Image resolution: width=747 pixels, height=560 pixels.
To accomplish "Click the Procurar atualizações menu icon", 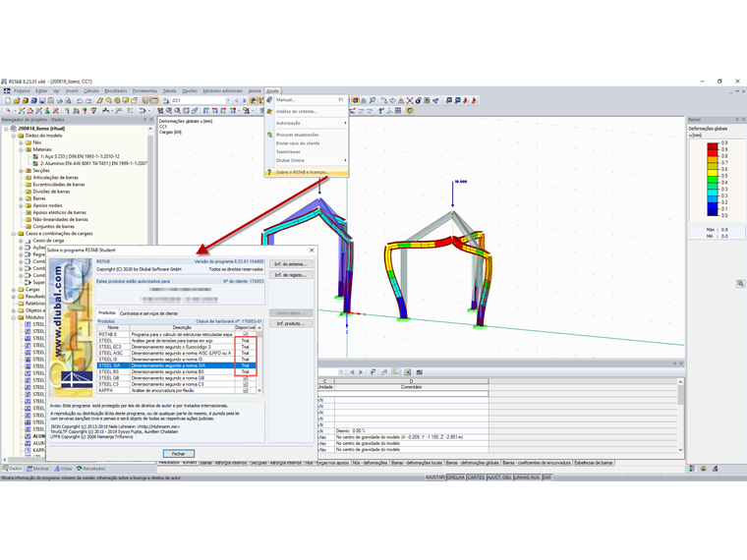I will tap(269, 135).
